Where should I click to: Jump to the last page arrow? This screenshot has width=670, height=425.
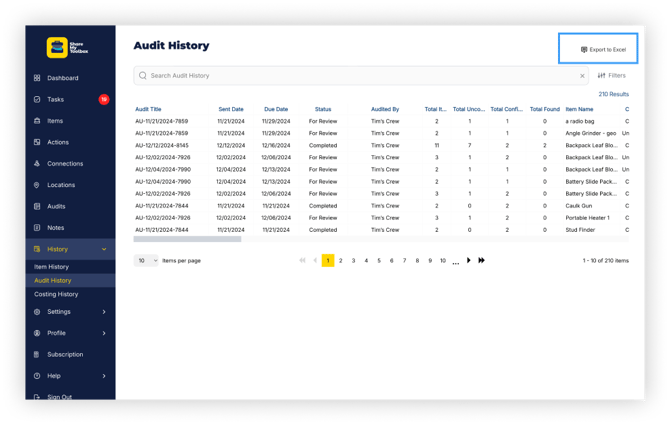(x=482, y=260)
